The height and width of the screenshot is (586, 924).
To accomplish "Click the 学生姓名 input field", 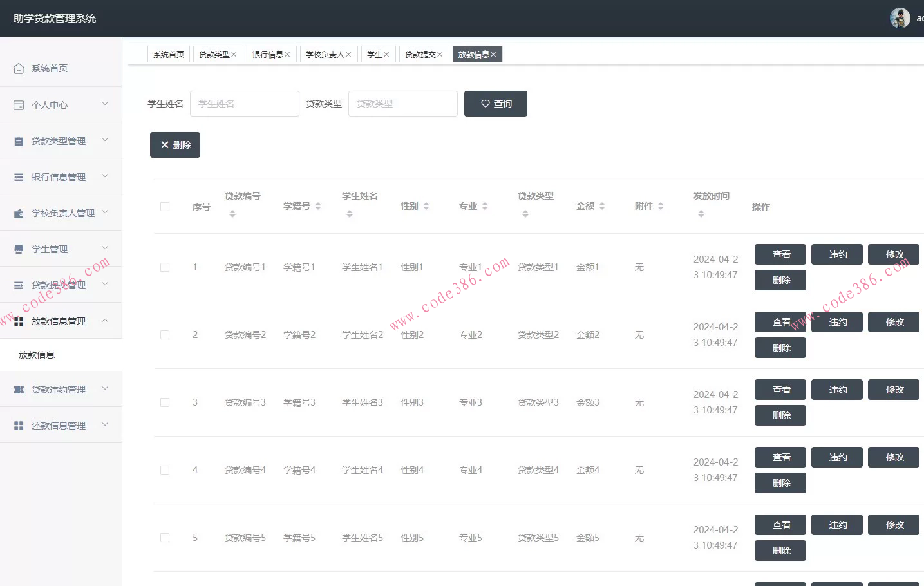I will click(244, 104).
